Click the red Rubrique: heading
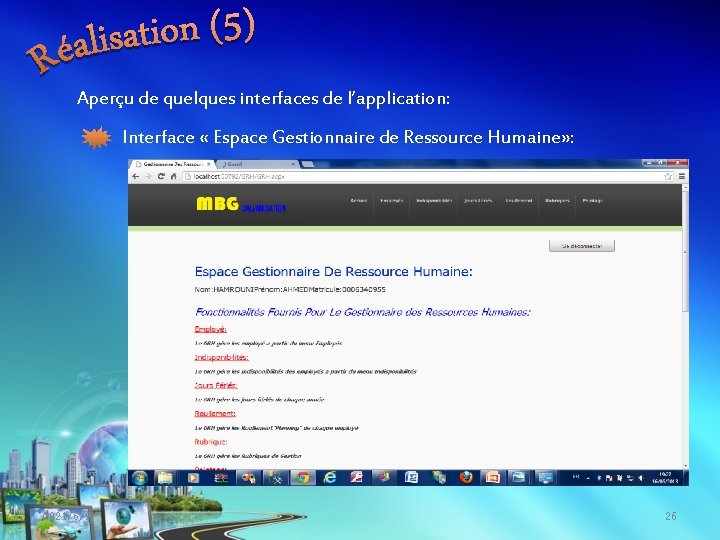This screenshot has height=540, width=720. point(211,442)
